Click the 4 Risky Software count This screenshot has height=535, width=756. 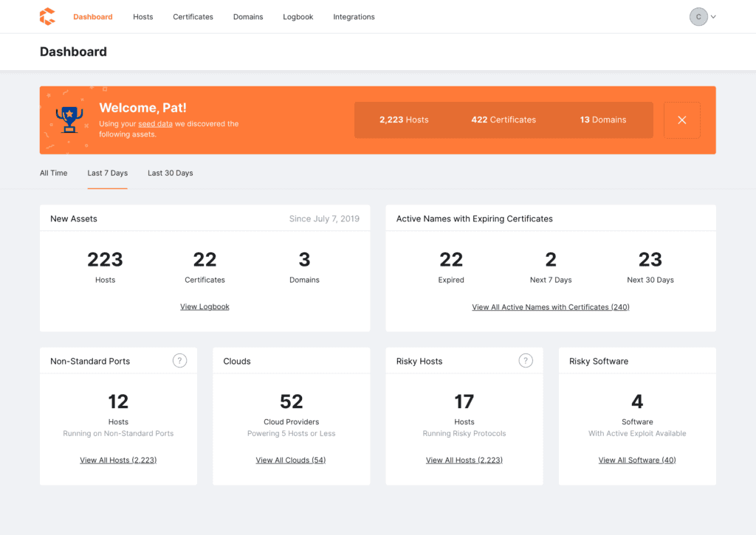(x=637, y=401)
